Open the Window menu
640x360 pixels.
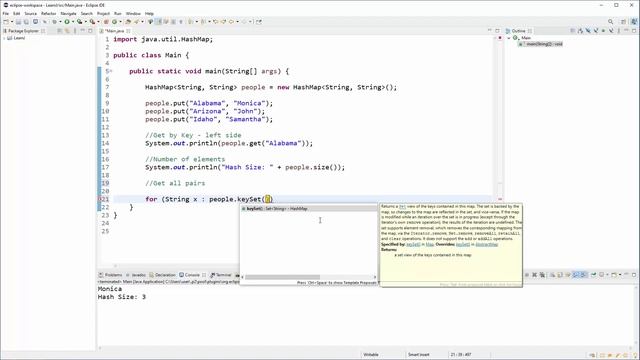(133, 13)
